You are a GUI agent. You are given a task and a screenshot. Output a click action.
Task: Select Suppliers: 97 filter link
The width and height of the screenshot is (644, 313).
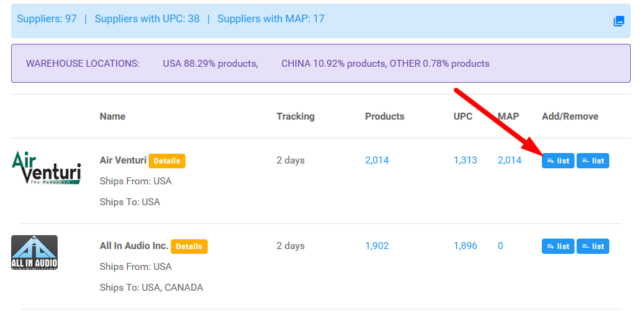(47, 19)
